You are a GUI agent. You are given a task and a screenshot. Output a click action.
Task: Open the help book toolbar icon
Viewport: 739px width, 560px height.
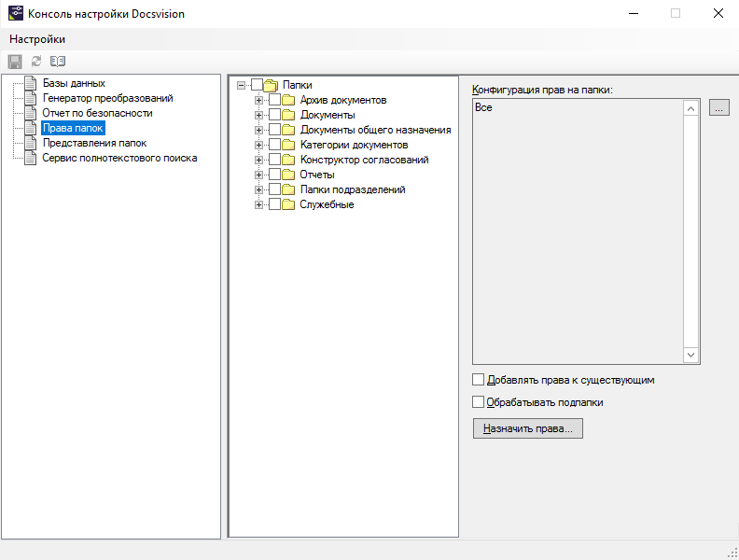[58, 62]
